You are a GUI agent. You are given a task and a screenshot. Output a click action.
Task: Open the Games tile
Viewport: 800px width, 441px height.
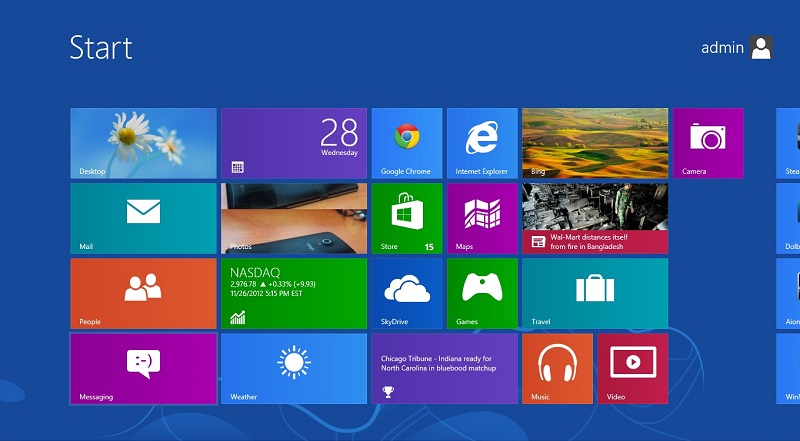(x=482, y=293)
